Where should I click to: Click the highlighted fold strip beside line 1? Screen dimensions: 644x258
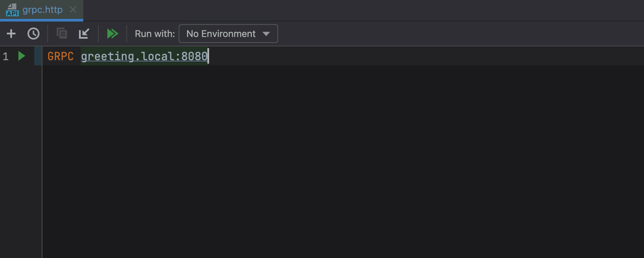pos(38,56)
